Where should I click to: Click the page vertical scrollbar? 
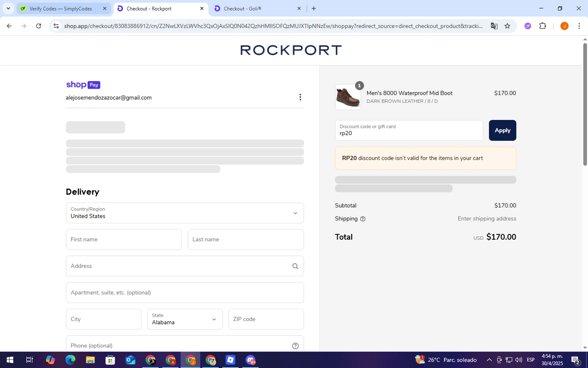click(585, 104)
